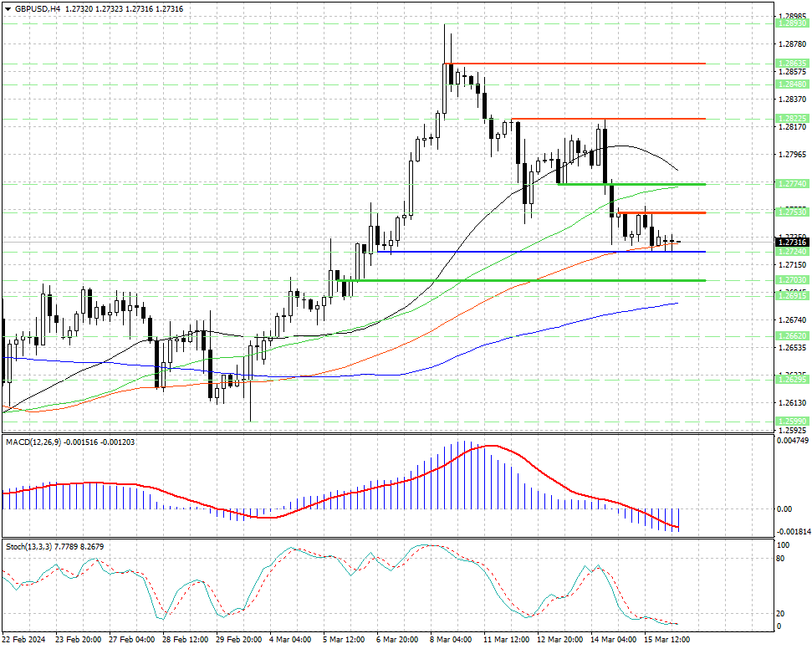Select the blue support line at 1.27240
The width and height of the screenshot is (812, 649).
pos(541,252)
